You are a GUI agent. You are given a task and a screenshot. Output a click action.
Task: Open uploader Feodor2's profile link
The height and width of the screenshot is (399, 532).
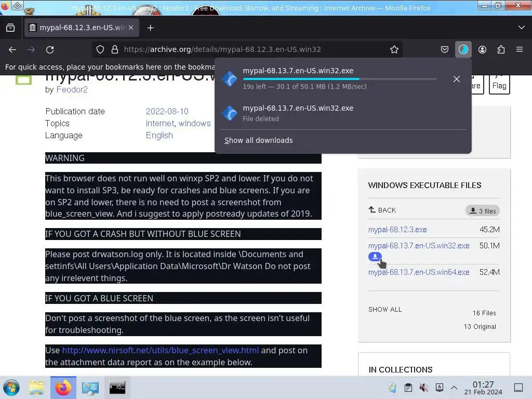pos(72,89)
